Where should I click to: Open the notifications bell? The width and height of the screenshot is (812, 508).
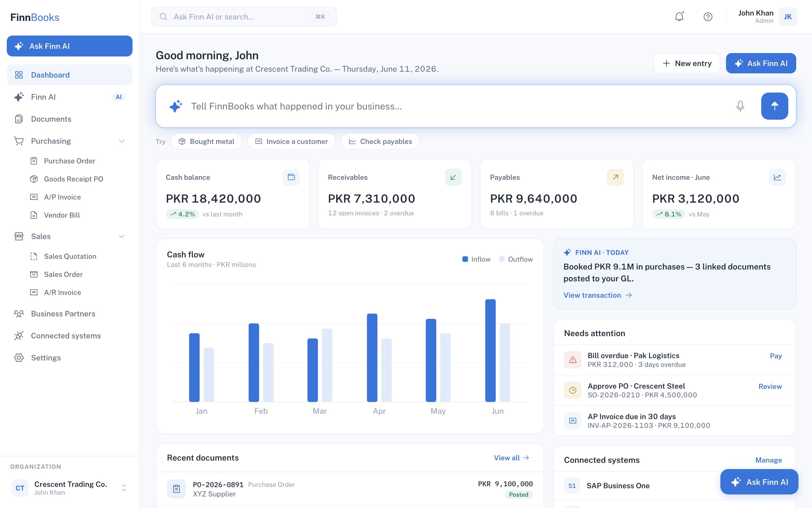click(679, 16)
